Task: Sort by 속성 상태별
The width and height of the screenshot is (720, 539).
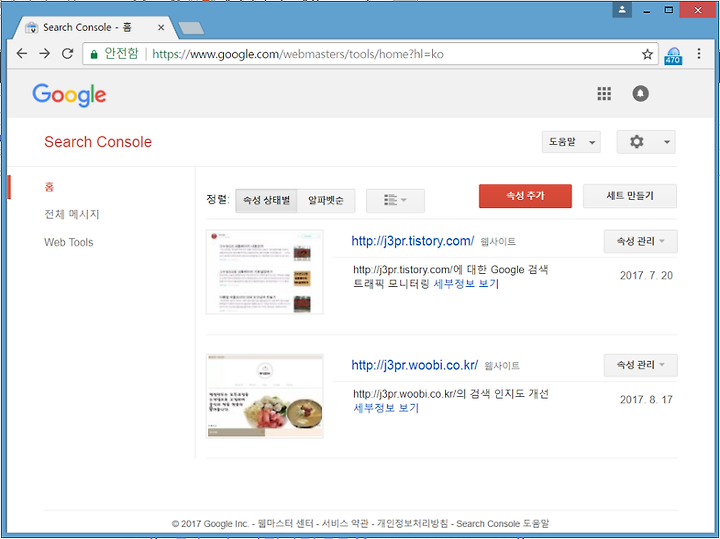Action: [x=266, y=200]
